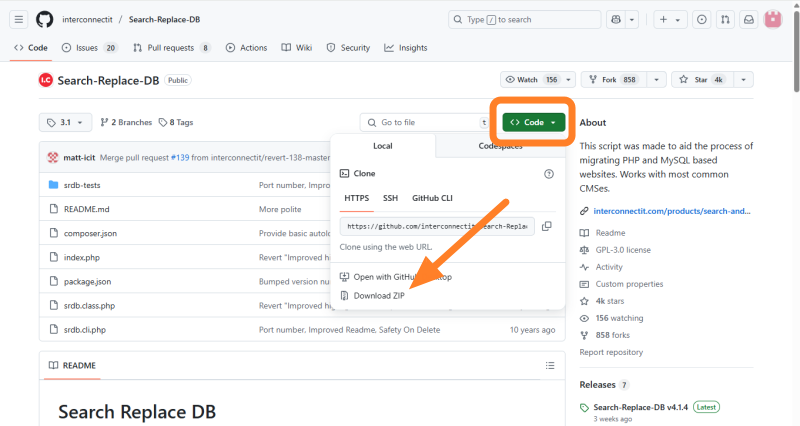Open the pull requests icon in header
Viewport: 800px width, 426px height.
coord(725,19)
